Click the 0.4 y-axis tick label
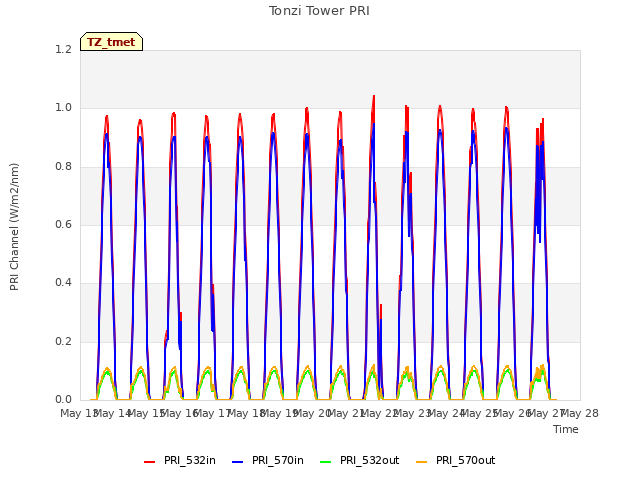 [x=63, y=282]
